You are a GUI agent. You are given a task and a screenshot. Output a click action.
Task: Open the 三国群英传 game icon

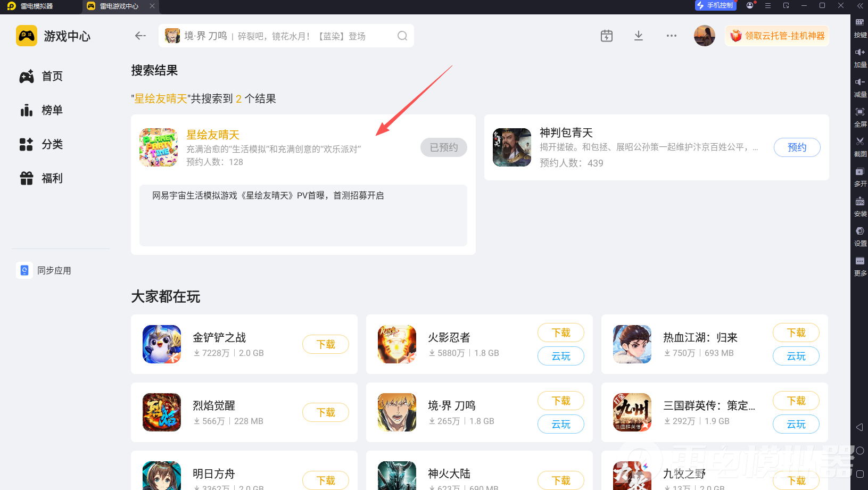632,412
